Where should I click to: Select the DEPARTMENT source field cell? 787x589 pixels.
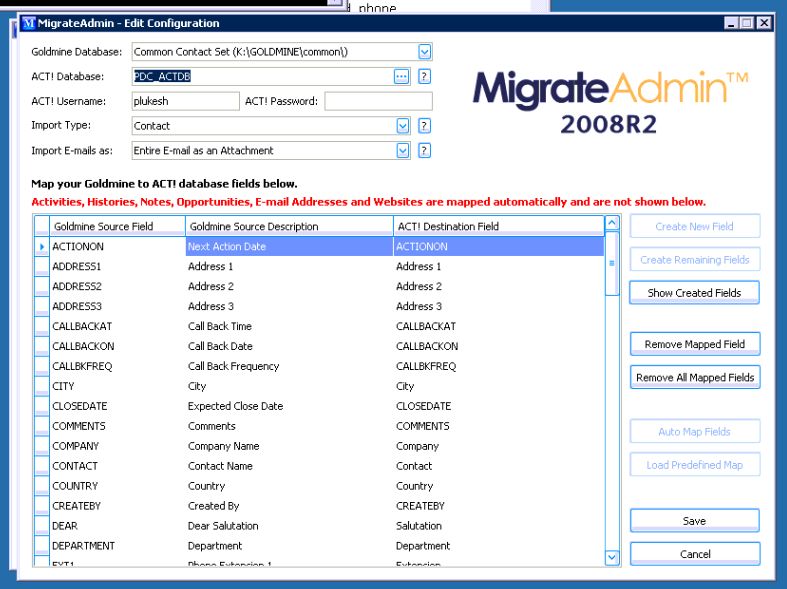point(117,546)
